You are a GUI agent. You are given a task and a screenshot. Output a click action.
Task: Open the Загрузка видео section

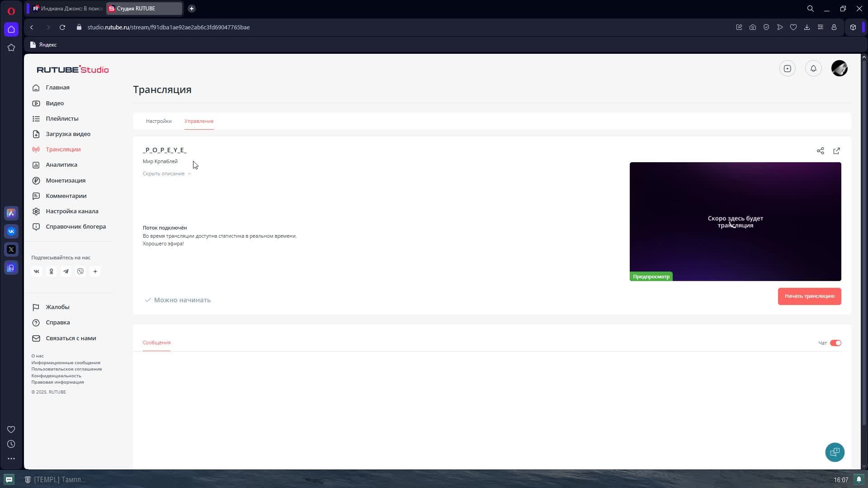[61, 134]
